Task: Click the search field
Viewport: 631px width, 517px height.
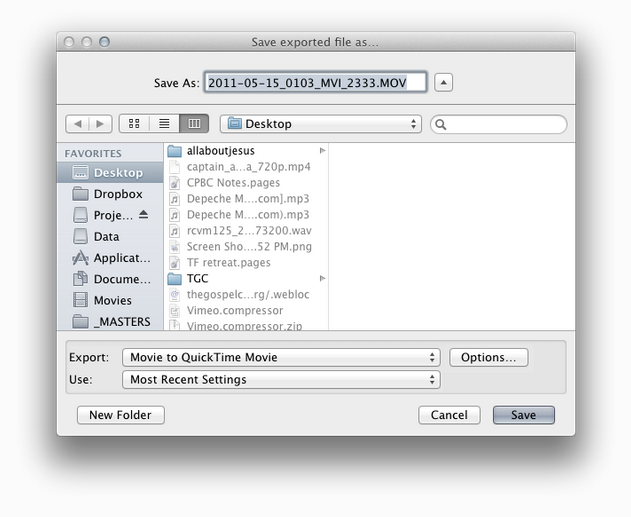Action: tap(499, 124)
